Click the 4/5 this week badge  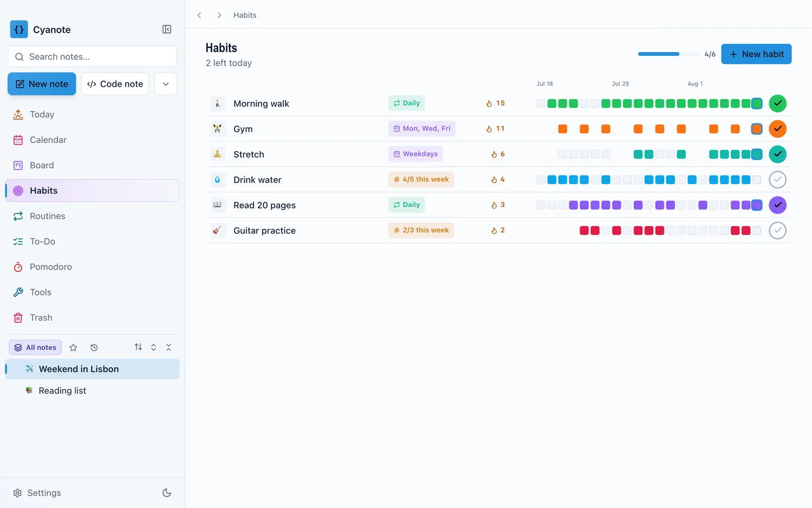click(x=421, y=180)
